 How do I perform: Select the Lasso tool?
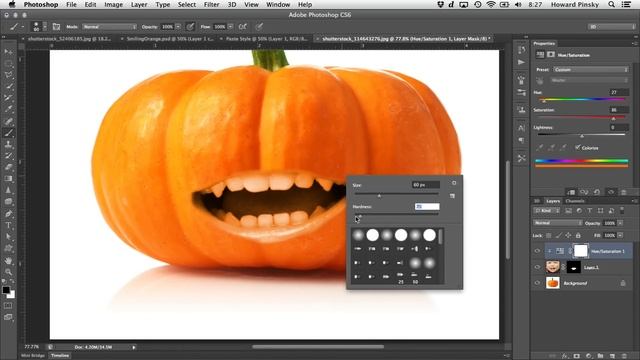coord(9,75)
